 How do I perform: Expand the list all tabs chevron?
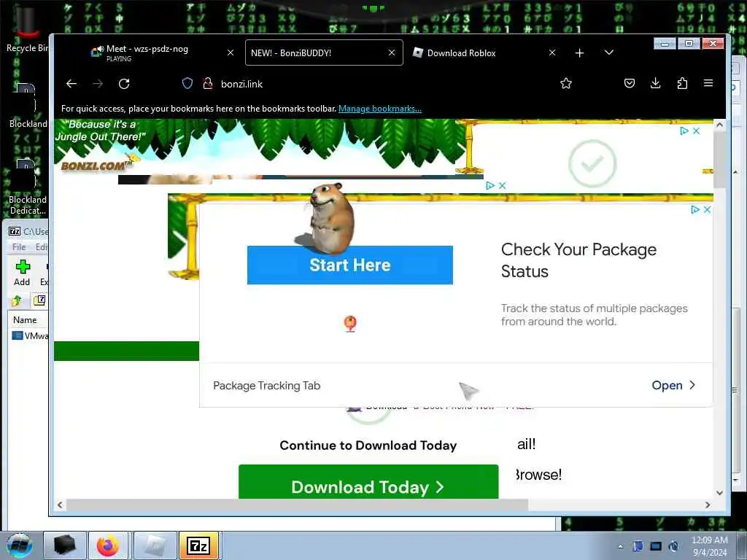(x=609, y=52)
